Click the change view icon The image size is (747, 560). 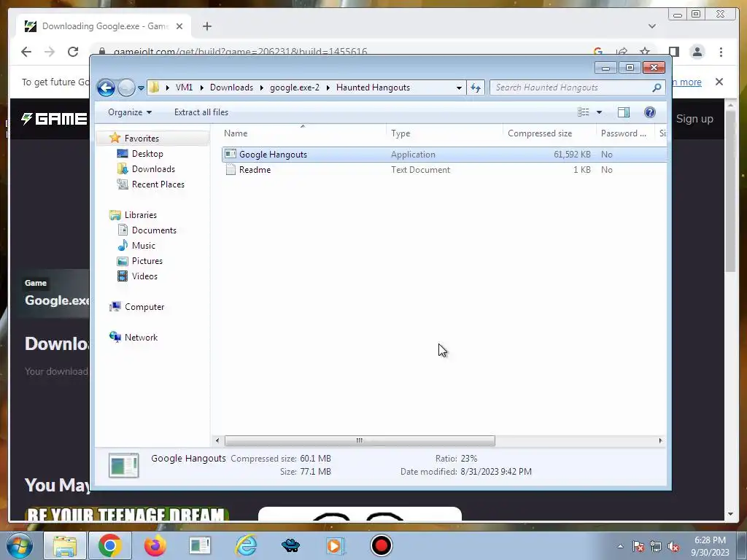coord(583,112)
